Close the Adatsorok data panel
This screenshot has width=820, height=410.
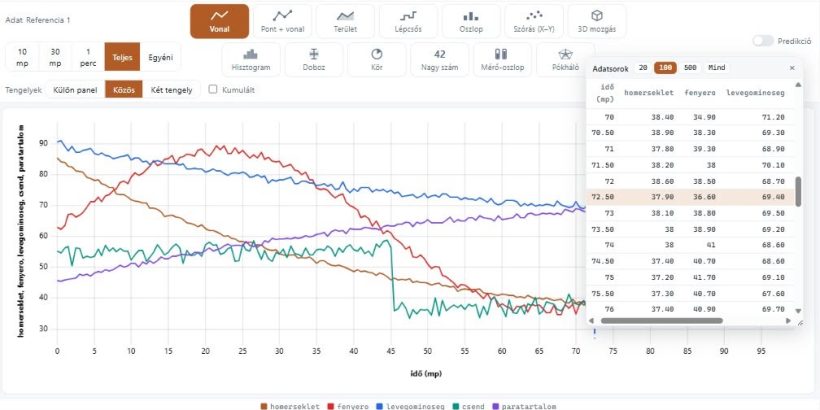click(792, 68)
